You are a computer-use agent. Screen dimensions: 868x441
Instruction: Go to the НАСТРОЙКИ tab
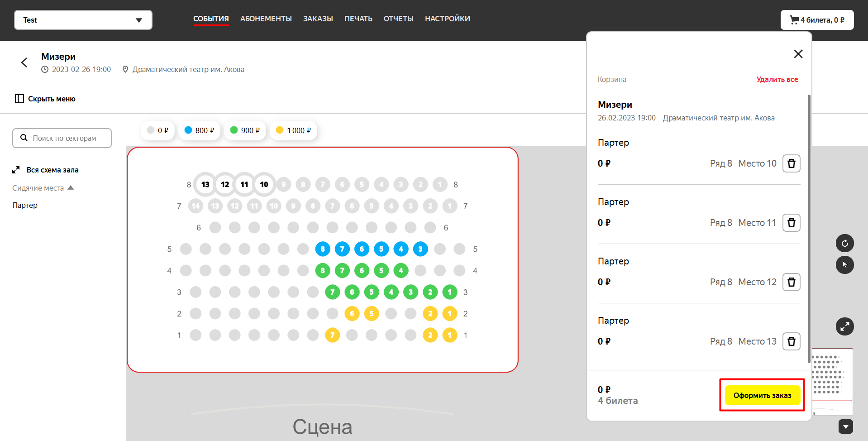[447, 19]
